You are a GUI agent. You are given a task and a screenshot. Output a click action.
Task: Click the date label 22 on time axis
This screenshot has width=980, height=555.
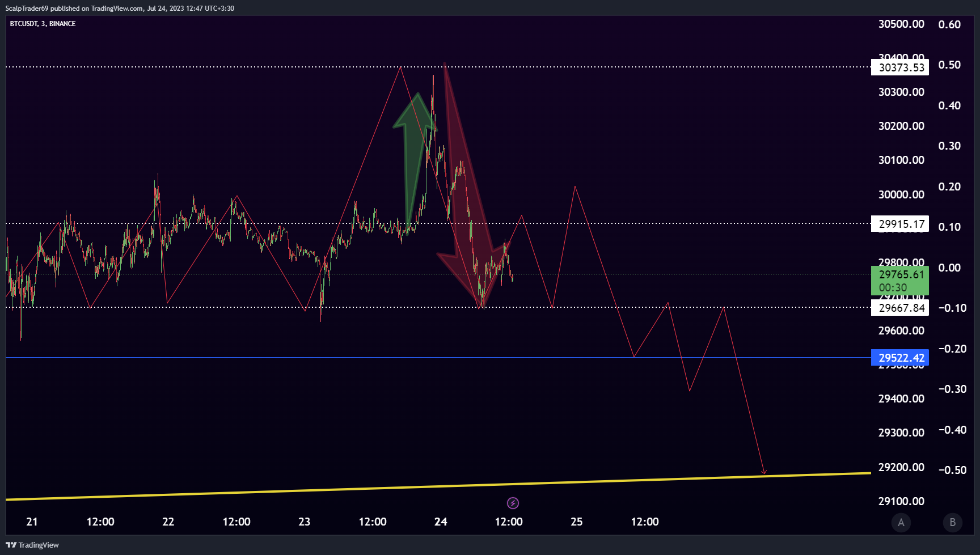coord(168,522)
